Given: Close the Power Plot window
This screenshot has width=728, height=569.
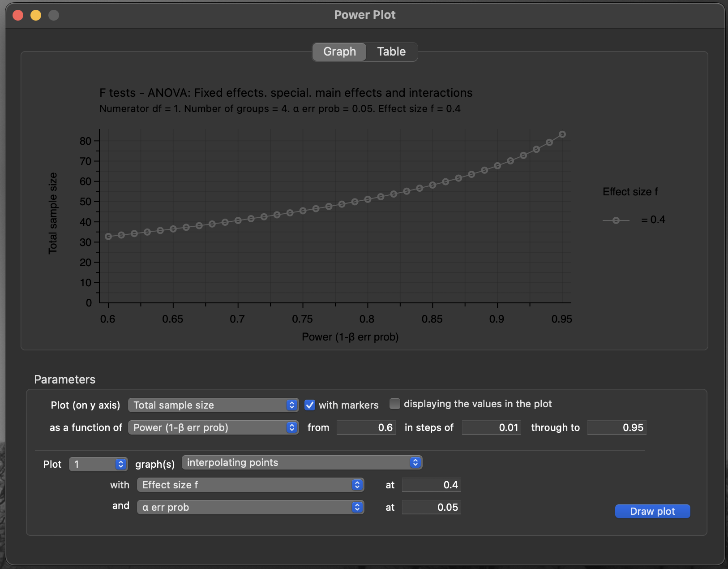Looking at the screenshot, I should pos(18,15).
